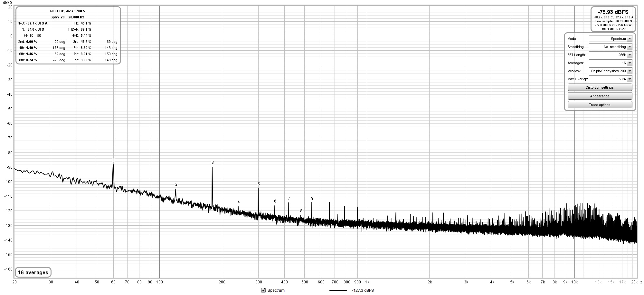
Task: Click the Spectrum legend label
Action: click(x=276, y=290)
